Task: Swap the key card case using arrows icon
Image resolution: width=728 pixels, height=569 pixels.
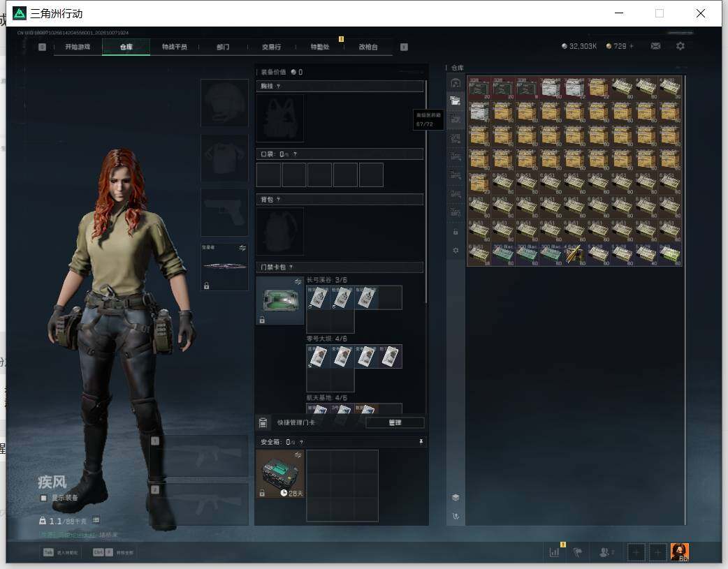Action: tap(298, 282)
